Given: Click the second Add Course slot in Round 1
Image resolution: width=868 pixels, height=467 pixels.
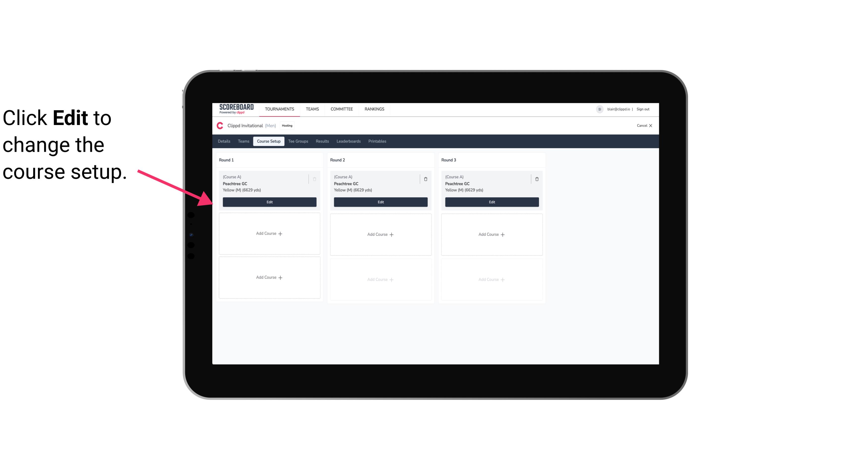Looking at the screenshot, I should pyautogui.click(x=269, y=277).
